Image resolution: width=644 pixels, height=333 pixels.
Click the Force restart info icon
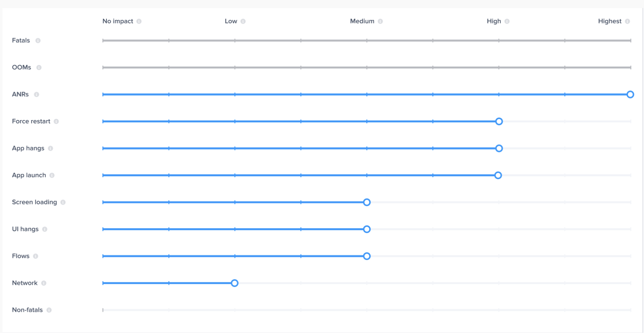click(x=56, y=121)
